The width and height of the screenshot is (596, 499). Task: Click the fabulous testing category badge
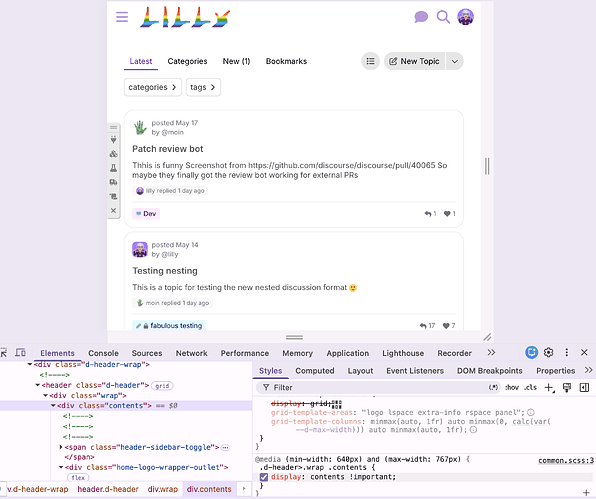[x=169, y=326]
